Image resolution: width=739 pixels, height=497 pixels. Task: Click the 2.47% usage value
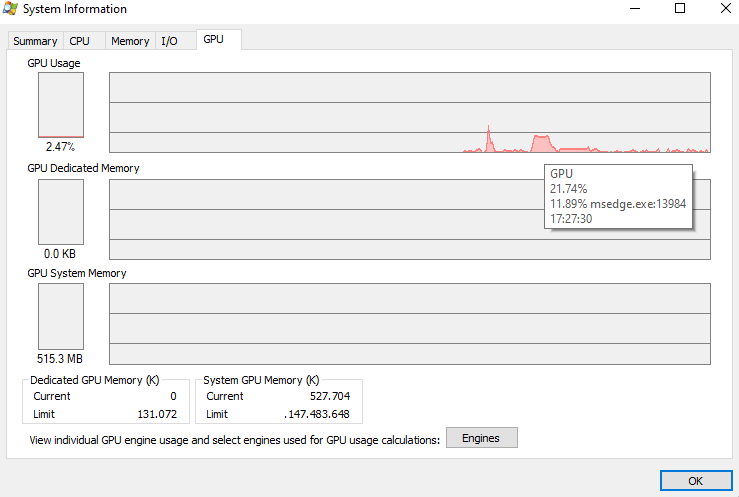[60, 147]
